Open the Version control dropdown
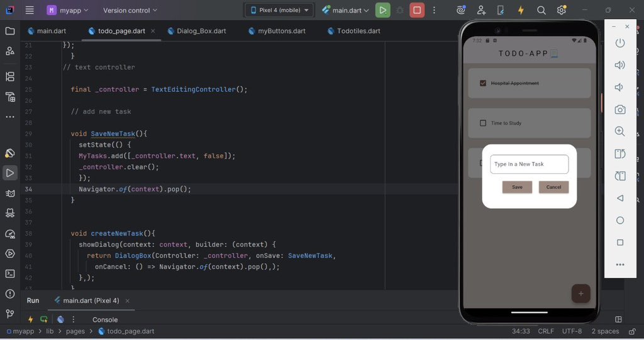The height and width of the screenshot is (340, 644). point(130,10)
